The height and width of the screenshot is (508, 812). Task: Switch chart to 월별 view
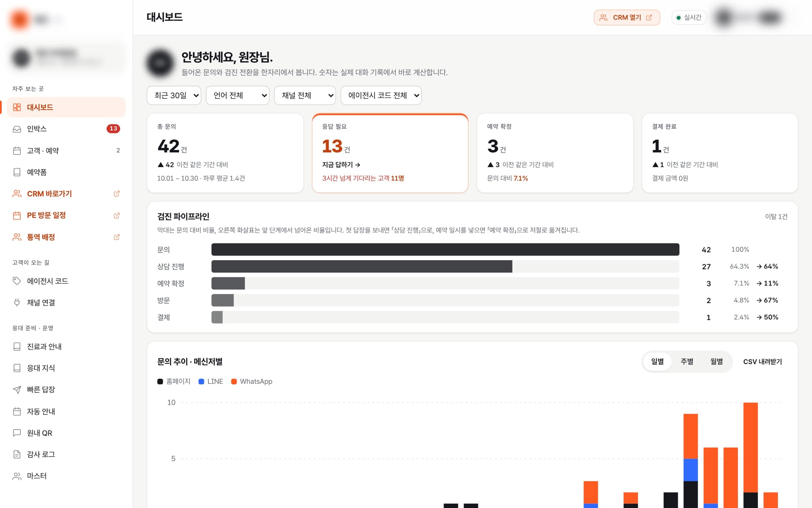[716, 362]
